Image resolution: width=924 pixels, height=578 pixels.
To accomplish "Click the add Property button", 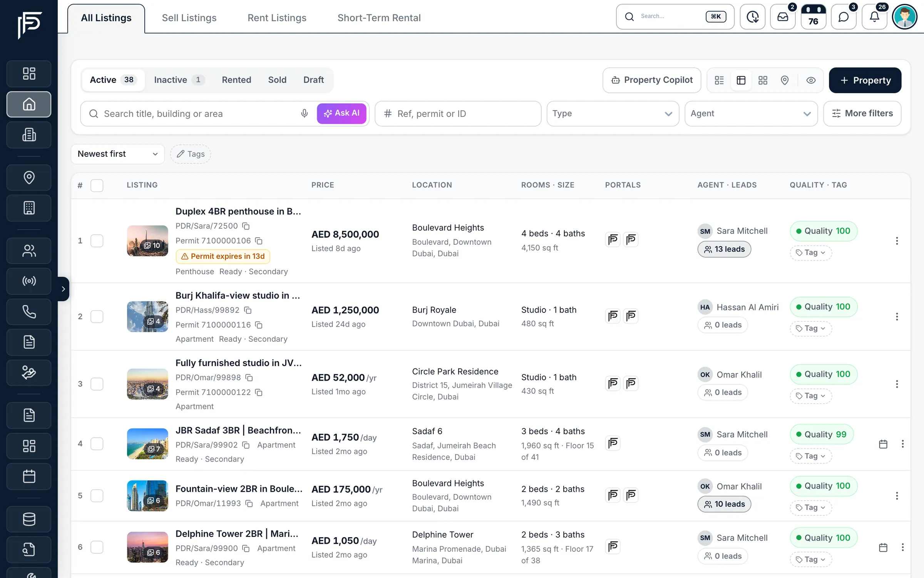I will click(x=865, y=80).
